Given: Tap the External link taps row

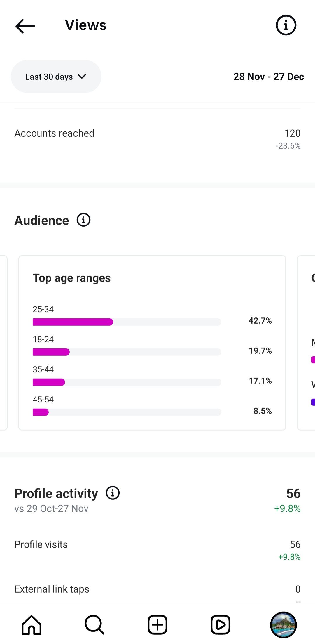Looking at the screenshot, I should point(157,589).
